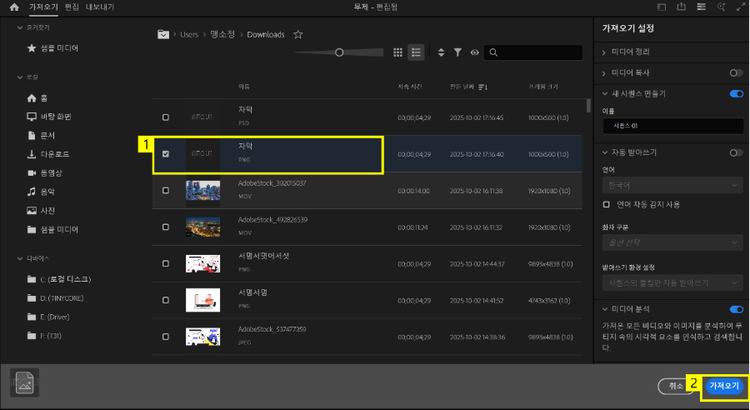Viewport: 750px width, 410px height.
Task: Check the 자막 PSD file checkbox
Action: pos(165,117)
